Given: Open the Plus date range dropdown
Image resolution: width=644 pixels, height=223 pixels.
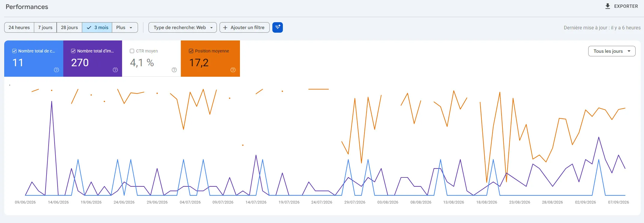Looking at the screenshot, I should click(125, 28).
